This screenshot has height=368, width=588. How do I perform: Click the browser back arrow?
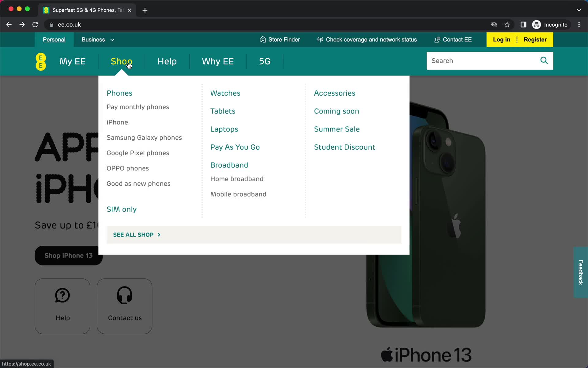[x=9, y=25]
